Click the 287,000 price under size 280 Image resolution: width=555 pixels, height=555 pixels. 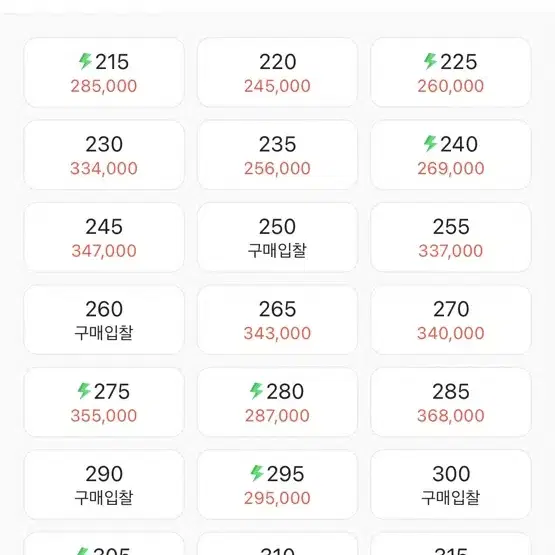(x=277, y=416)
